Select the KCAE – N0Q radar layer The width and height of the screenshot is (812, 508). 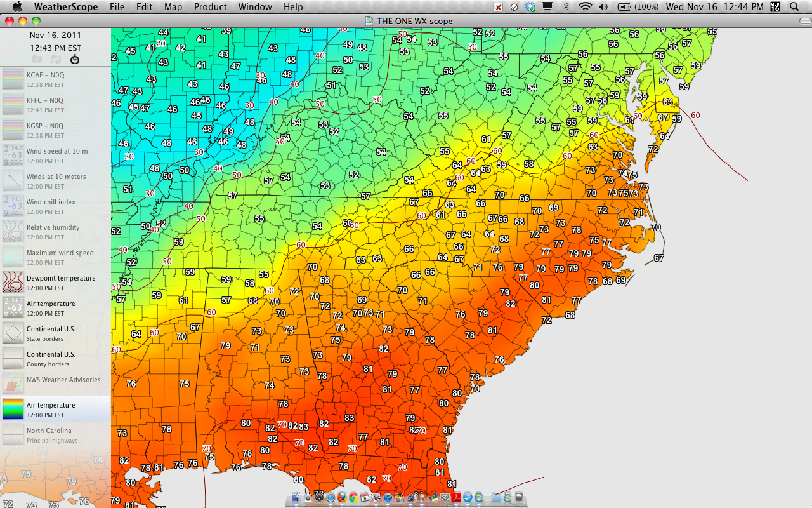click(55, 79)
